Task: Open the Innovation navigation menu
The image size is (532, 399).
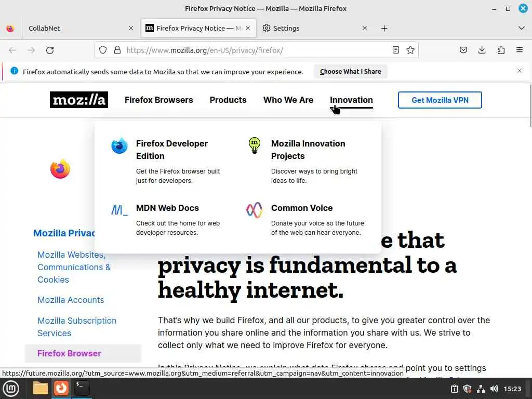Action: click(x=352, y=100)
